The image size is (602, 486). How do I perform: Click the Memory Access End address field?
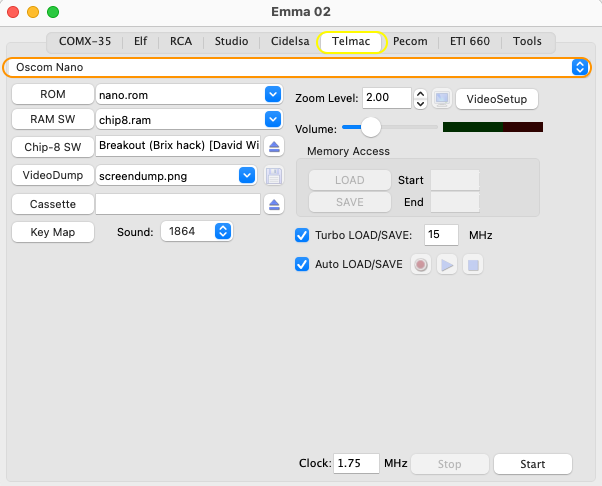pos(455,202)
